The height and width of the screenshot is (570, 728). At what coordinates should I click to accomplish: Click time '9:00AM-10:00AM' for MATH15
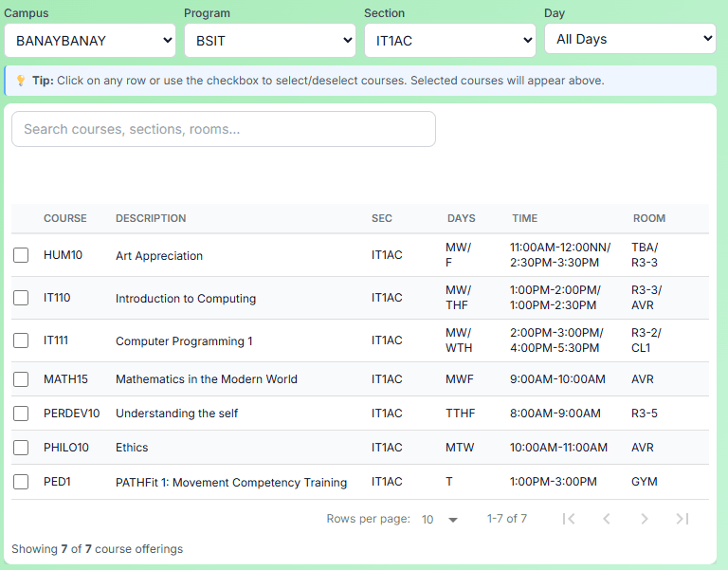click(x=557, y=379)
